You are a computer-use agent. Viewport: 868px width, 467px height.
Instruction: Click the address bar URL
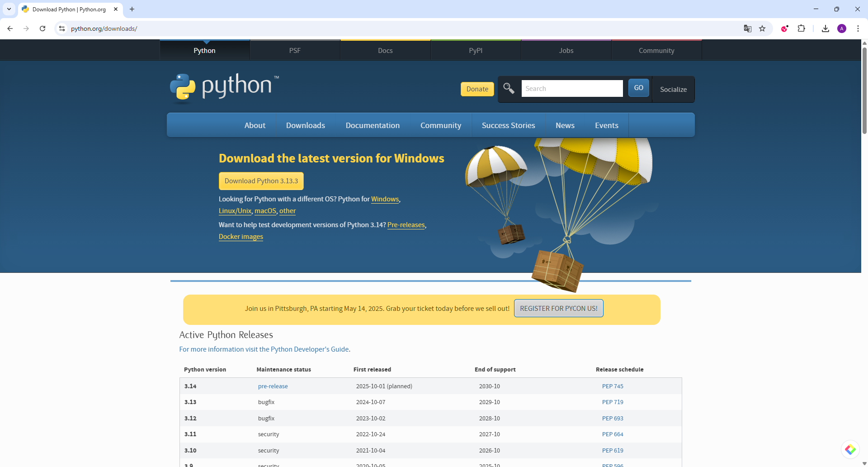pos(104,29)
